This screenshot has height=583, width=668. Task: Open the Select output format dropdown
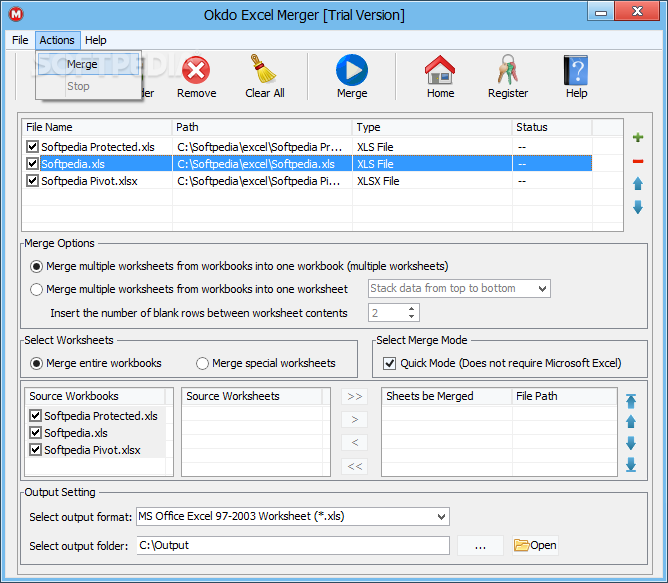pos(293,517)
